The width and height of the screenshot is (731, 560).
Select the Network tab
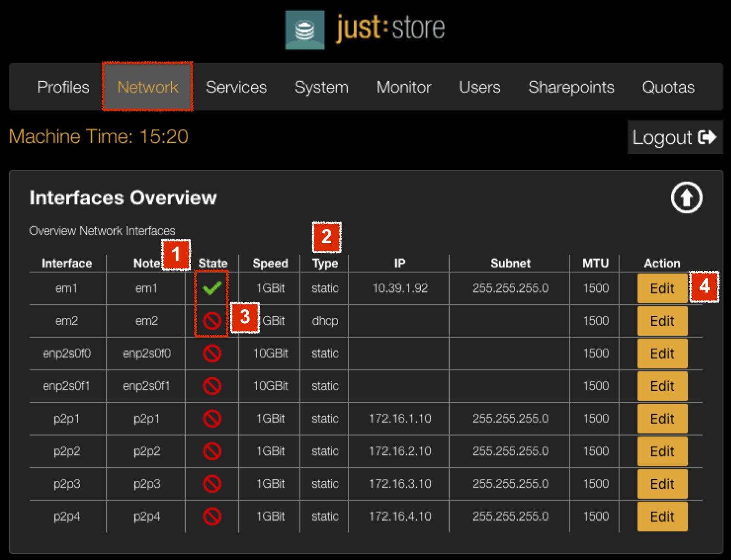(x=148, y=87)
